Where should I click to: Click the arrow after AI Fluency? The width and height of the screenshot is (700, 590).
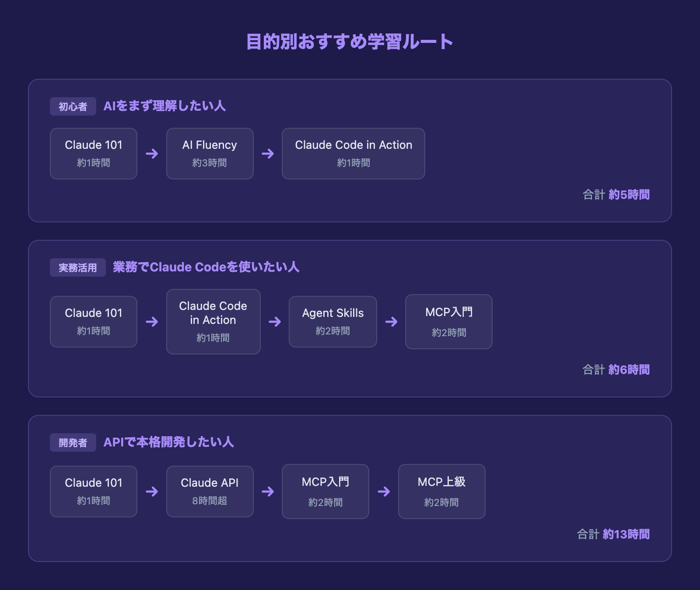point(268,153)
